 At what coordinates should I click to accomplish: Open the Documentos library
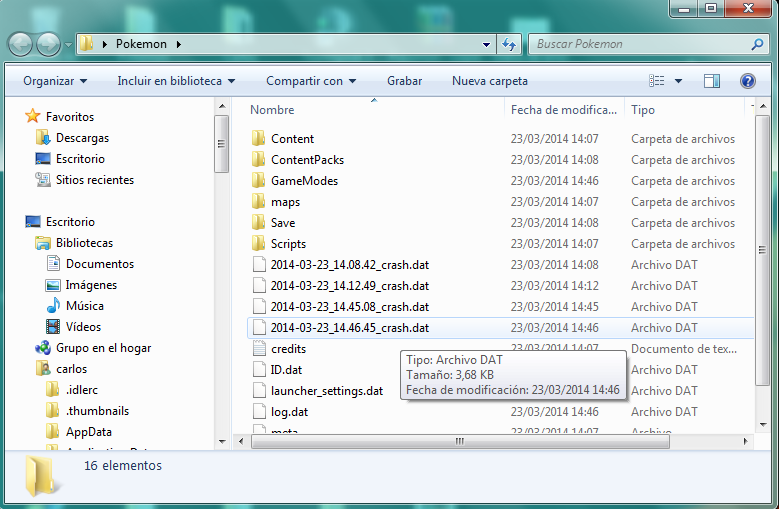100,264
